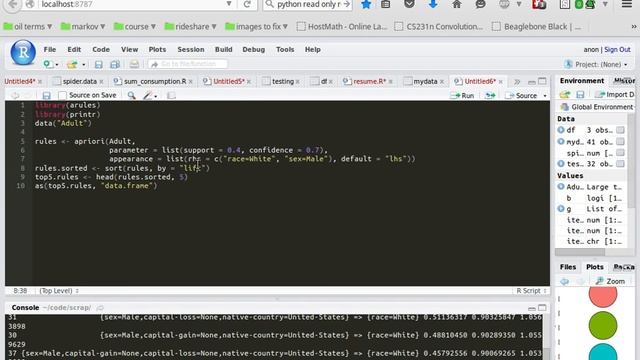Click the Save All documents icon
Viewport: 640px width, 360px height.
[115, 64]
